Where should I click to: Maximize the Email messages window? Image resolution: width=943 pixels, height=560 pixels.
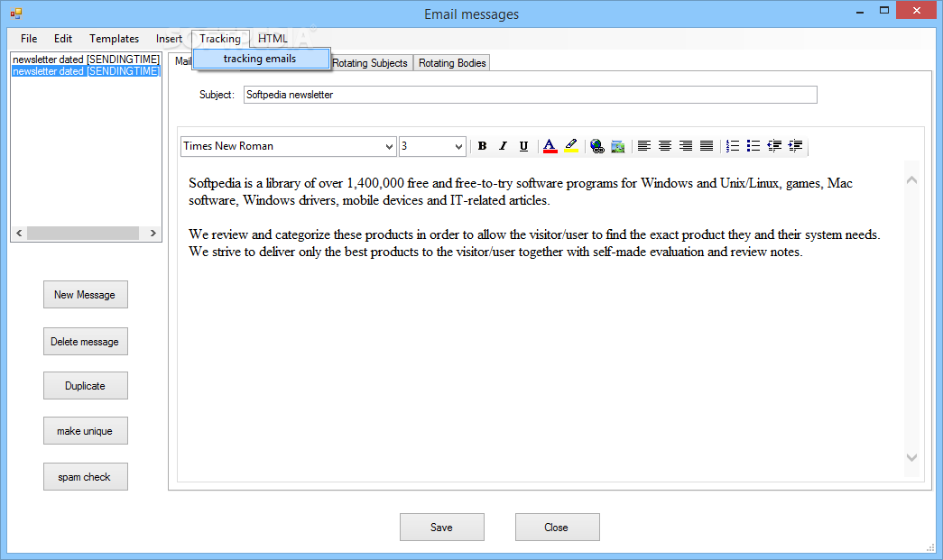pos(884,11)
